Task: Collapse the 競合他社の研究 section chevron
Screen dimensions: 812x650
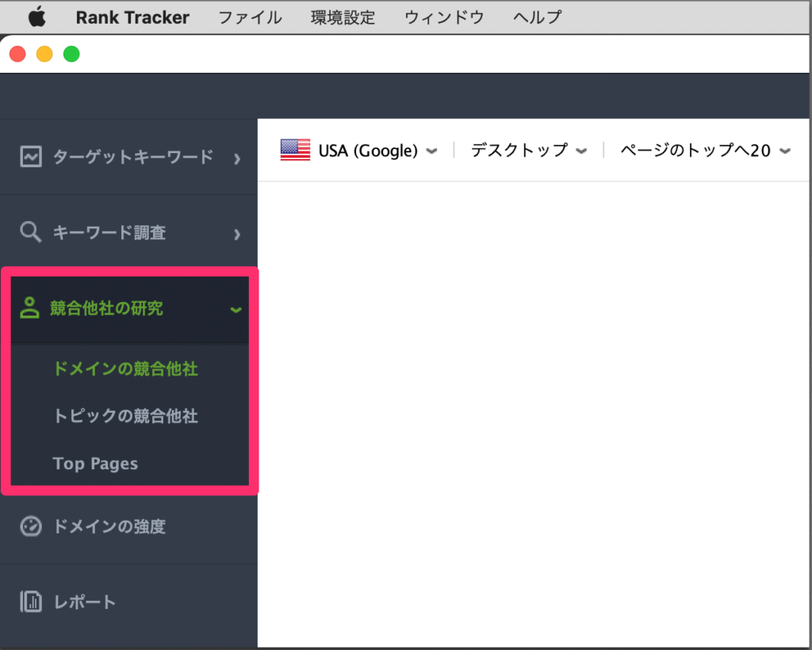Action: point(236,310)
